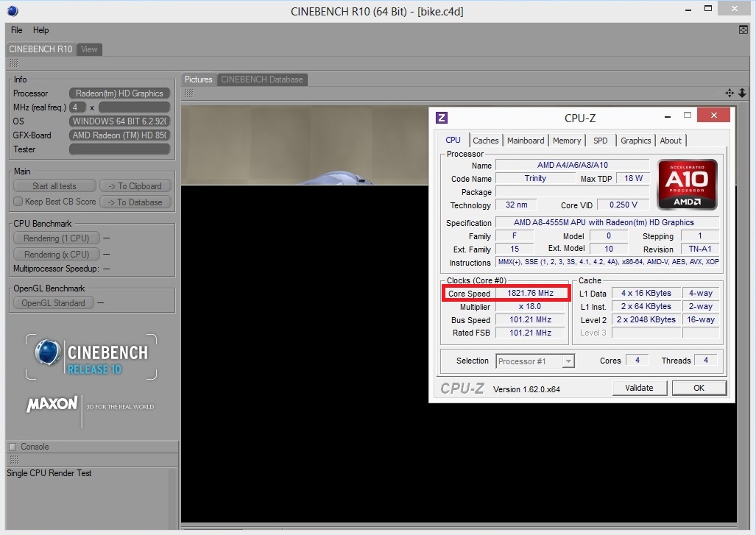The width and height of the screenshot is (756, 535).
Task: Click the Core Speed value 1821.76 MHz
Action: [x=530, y=293]
